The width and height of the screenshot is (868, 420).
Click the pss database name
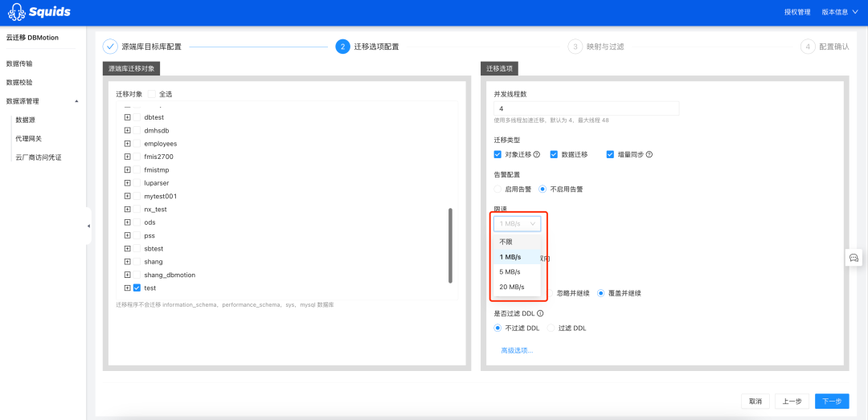pyautogui.click(x=149, y=235)
